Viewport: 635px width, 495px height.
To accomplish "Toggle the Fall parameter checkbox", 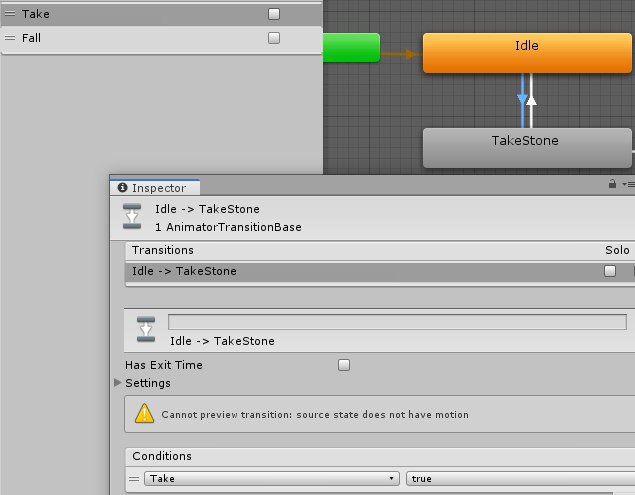I will (274, 38).
